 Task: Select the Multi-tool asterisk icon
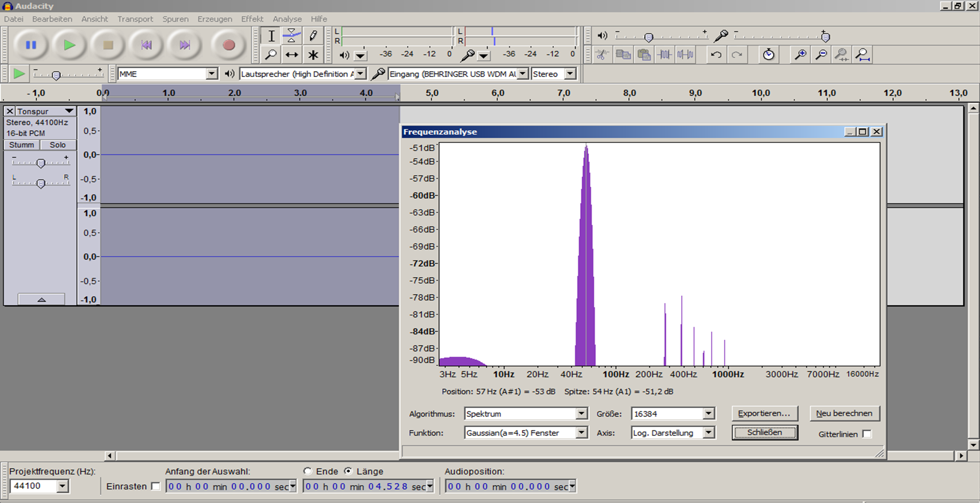(x=313, y=55)
